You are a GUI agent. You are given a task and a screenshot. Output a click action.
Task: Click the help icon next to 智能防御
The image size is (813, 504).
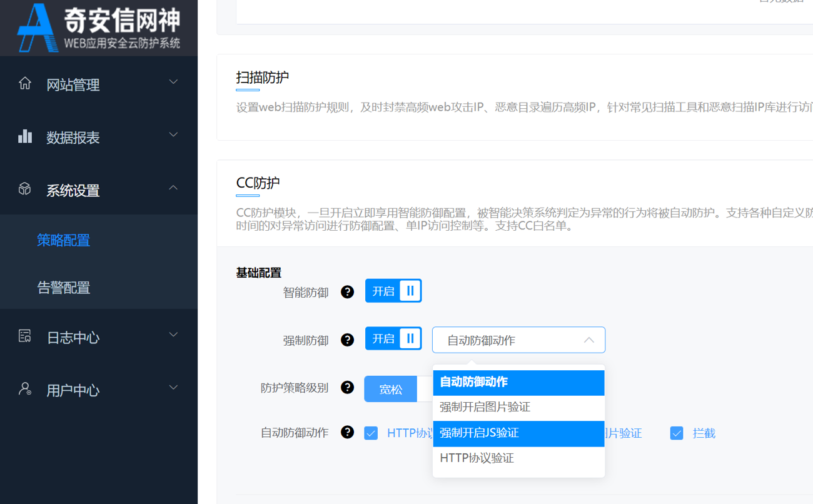tap(347, 292)
